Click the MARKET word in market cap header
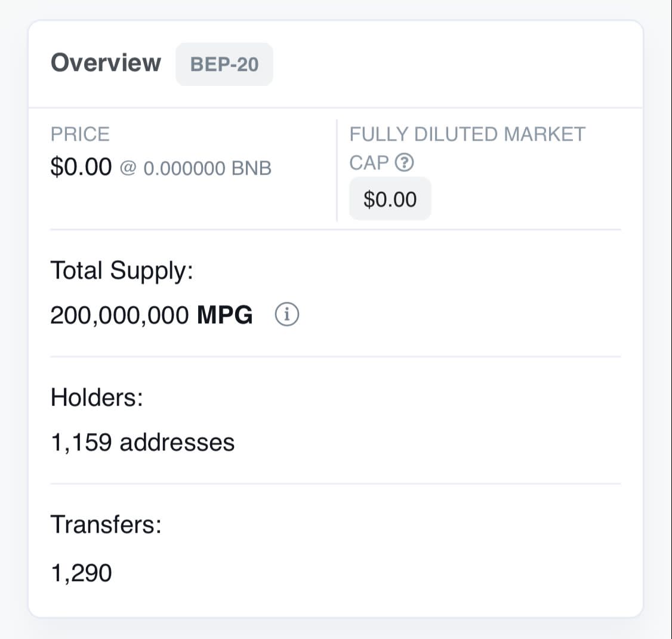Screen dimensions: 672x639 544,134
